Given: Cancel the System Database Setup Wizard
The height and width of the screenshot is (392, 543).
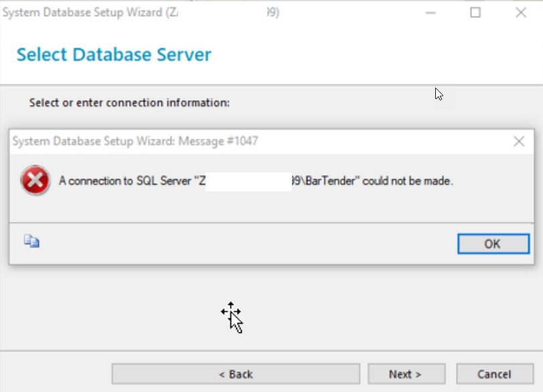Looking at the screenshot, I should 495,374.
